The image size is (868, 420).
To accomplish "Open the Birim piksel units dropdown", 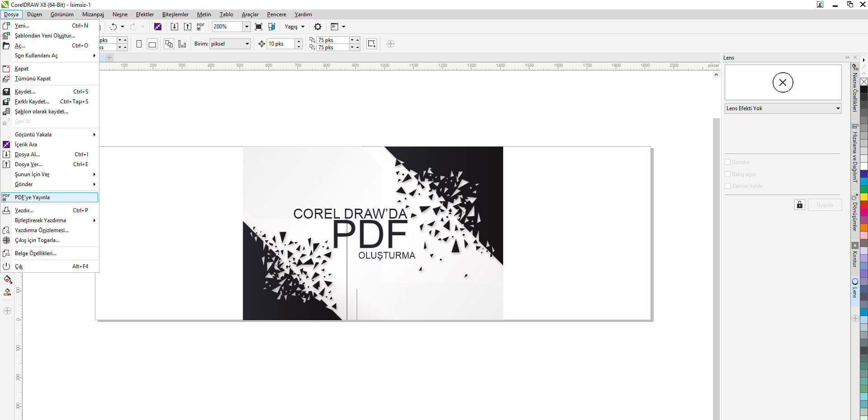I will [x=247, y=44].
